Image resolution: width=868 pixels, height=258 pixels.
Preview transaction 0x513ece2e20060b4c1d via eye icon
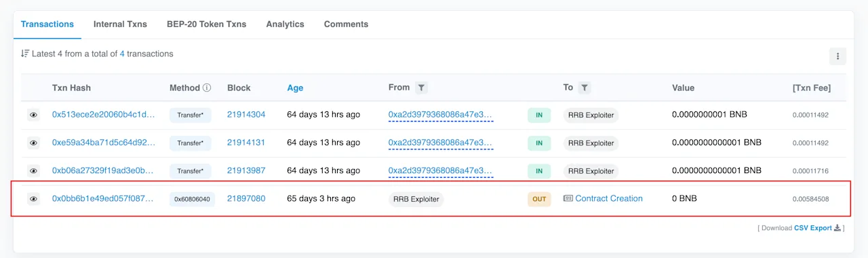(33, 115)
